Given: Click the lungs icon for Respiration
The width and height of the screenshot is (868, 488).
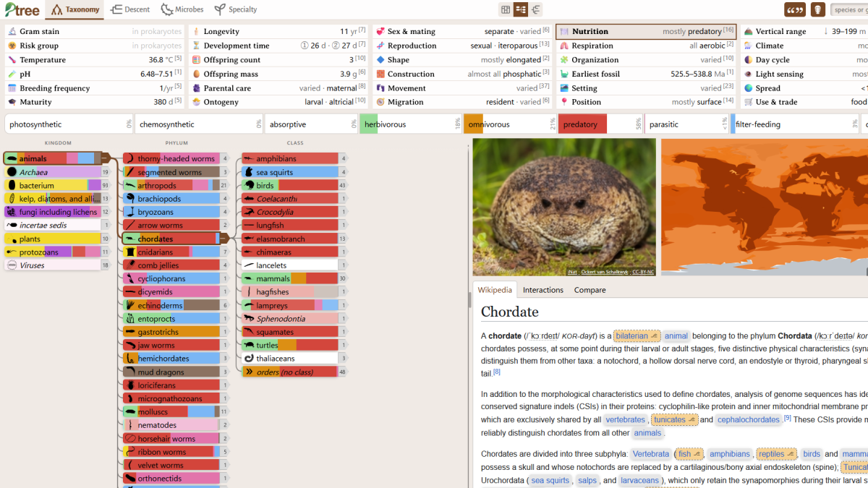Looking at the screenshot, I should [x=565, y=46].
